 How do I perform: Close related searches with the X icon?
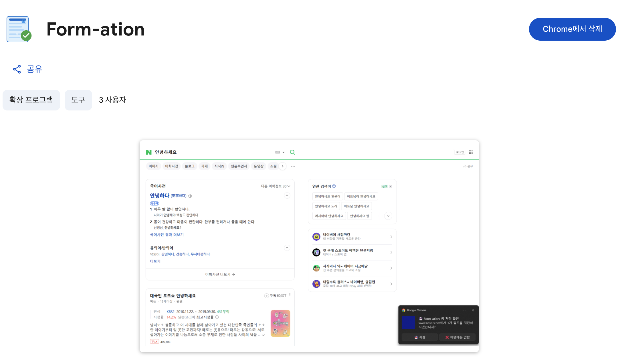[x=391, y=187]
